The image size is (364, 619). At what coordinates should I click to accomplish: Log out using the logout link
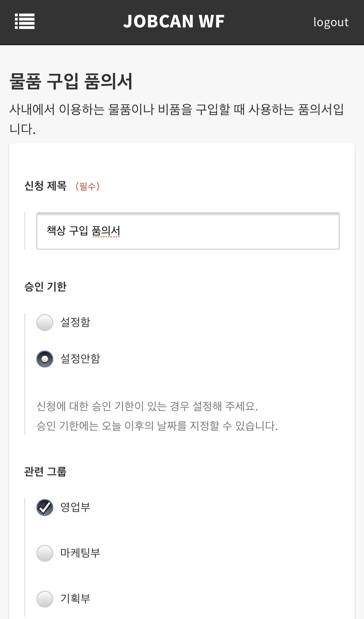click(331, 22)
